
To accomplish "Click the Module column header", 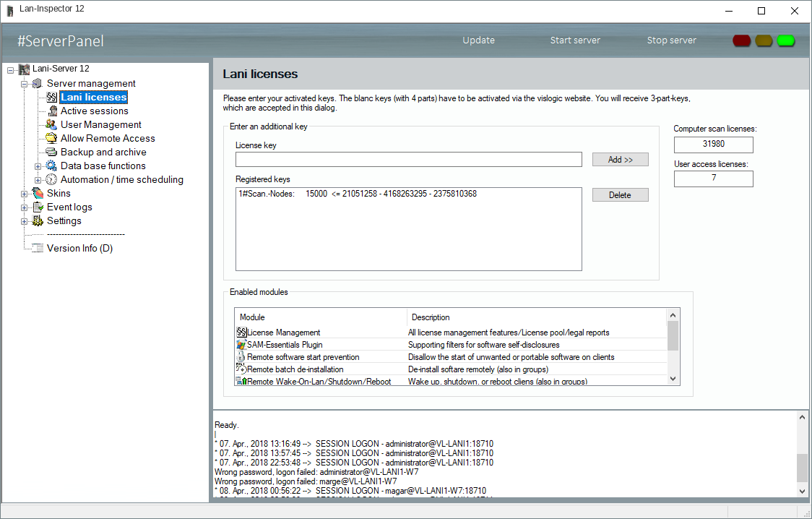I will pos(321,317).
